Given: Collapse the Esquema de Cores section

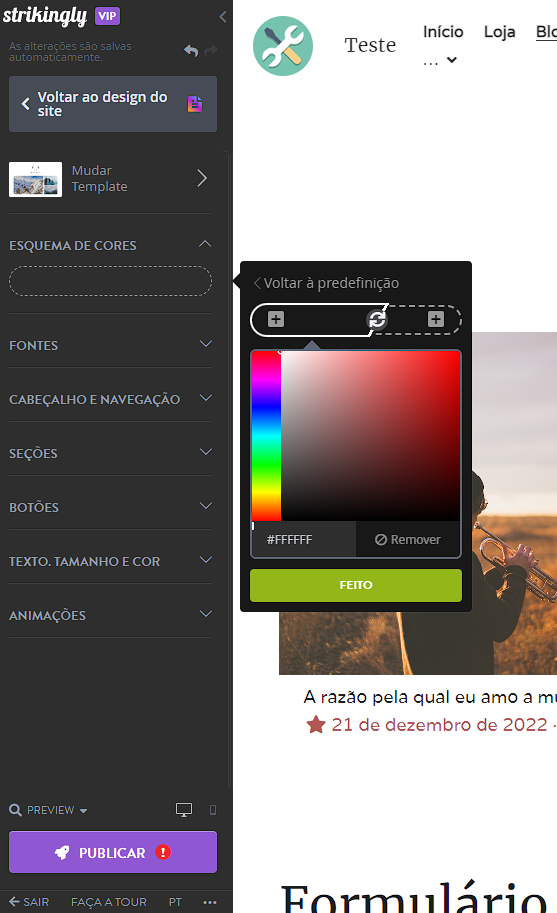Looking at the screenshot, I should tap(205, 244).
